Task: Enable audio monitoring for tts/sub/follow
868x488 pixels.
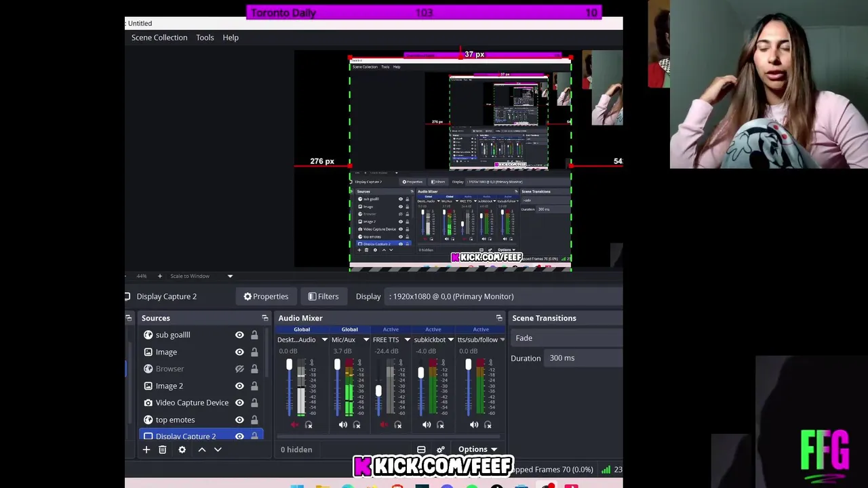Action: point(488,425)
